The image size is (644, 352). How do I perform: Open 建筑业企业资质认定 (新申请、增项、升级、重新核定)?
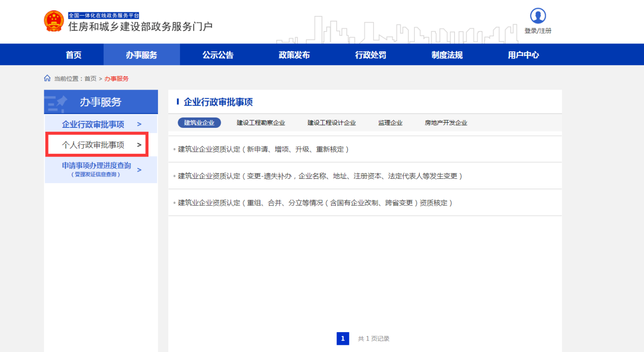click(264, 149)
